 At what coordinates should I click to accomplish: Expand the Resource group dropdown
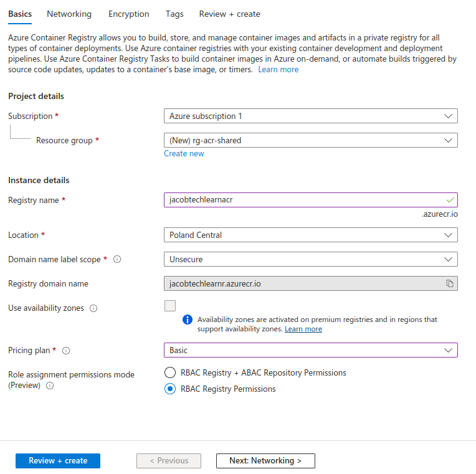(x=310, y=140)
